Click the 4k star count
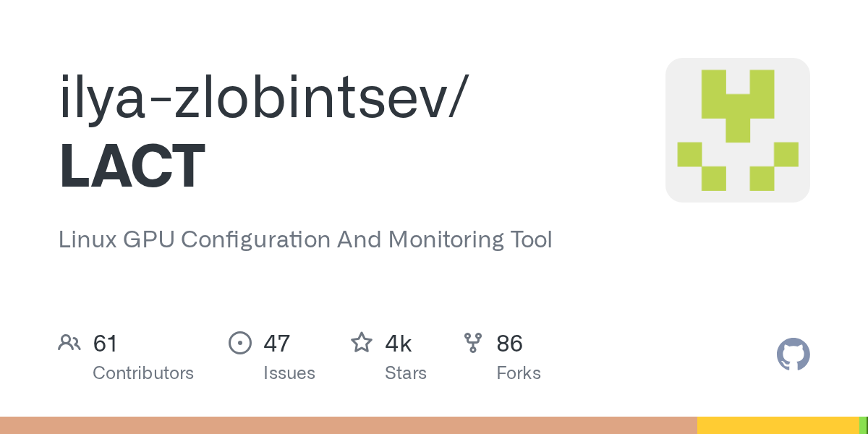Image resolution: width=868 pixels, height=434 pixels. tap(399, 344)
